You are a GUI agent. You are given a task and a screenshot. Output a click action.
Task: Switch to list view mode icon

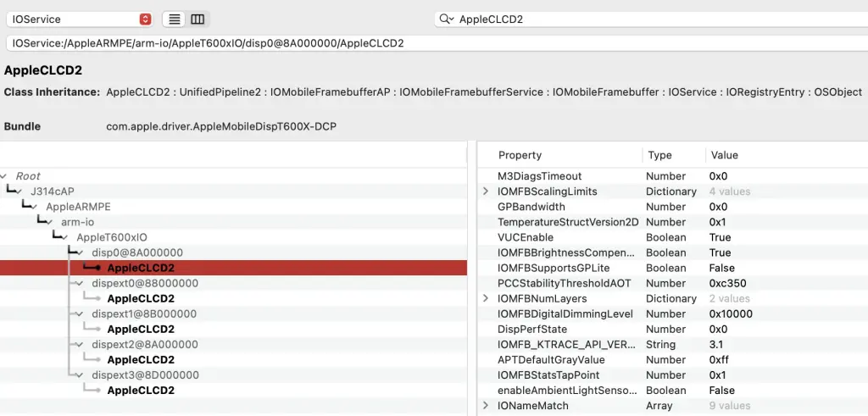(175, 19)
